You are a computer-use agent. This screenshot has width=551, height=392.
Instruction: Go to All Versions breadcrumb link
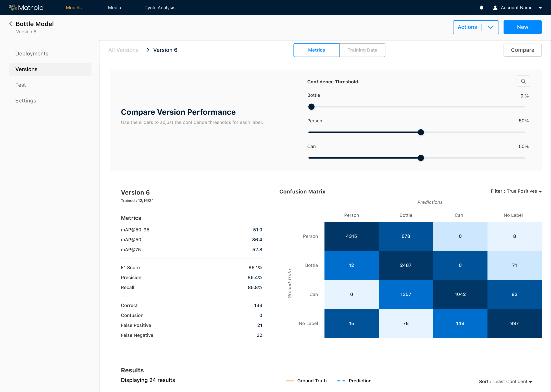(123, 50)
